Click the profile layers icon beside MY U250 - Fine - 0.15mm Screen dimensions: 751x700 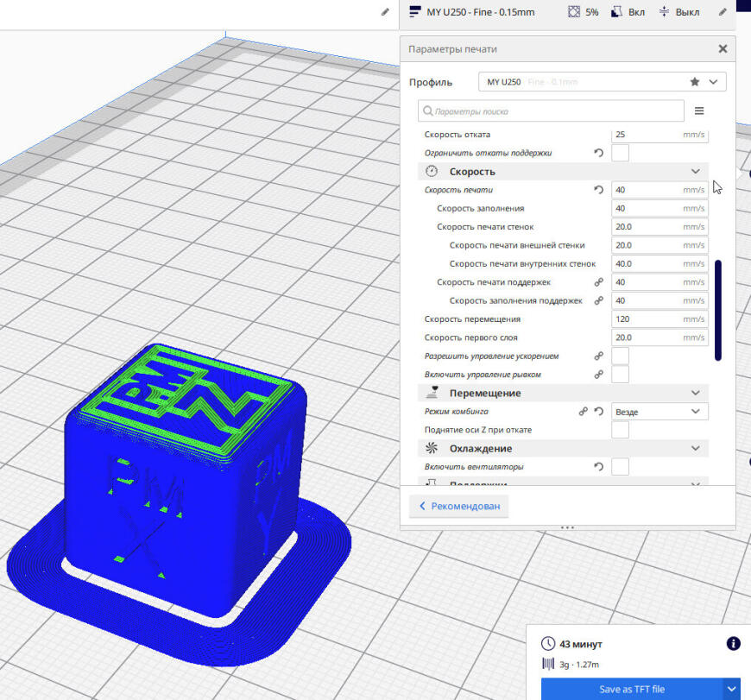click(414, 12)
